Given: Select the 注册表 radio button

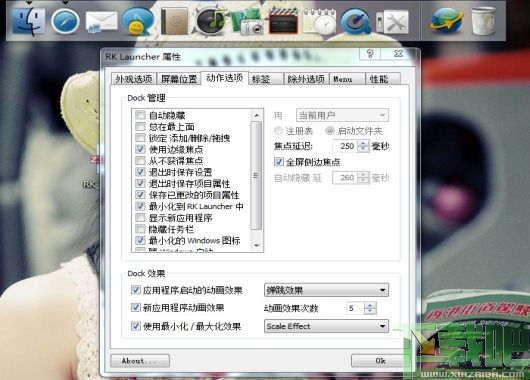Looking at the screenshot, I should 279,130.
